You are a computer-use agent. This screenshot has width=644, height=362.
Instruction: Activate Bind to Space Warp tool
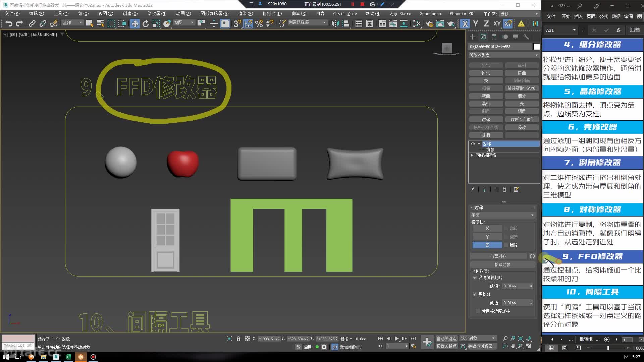click(x=54, y=23)
